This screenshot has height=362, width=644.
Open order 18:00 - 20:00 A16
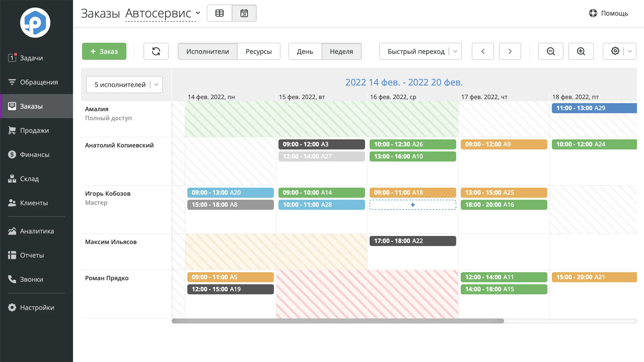coord(504,205)
